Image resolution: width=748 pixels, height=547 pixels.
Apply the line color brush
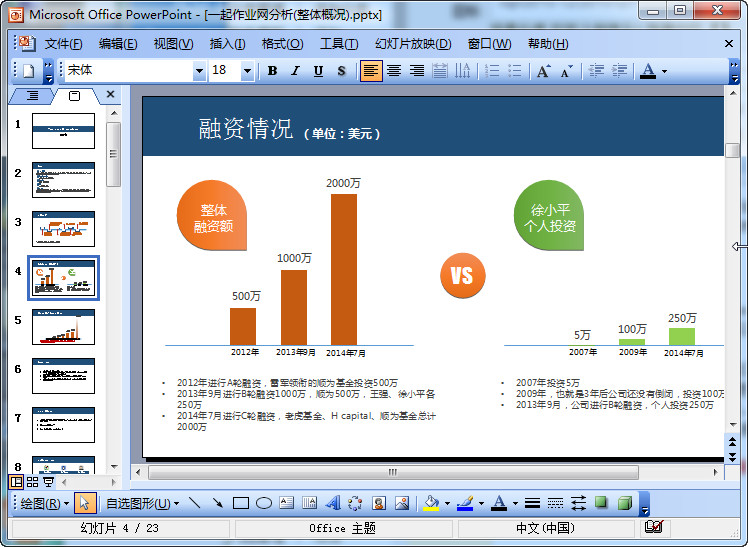pyautogui.click(x=466, y=503)
